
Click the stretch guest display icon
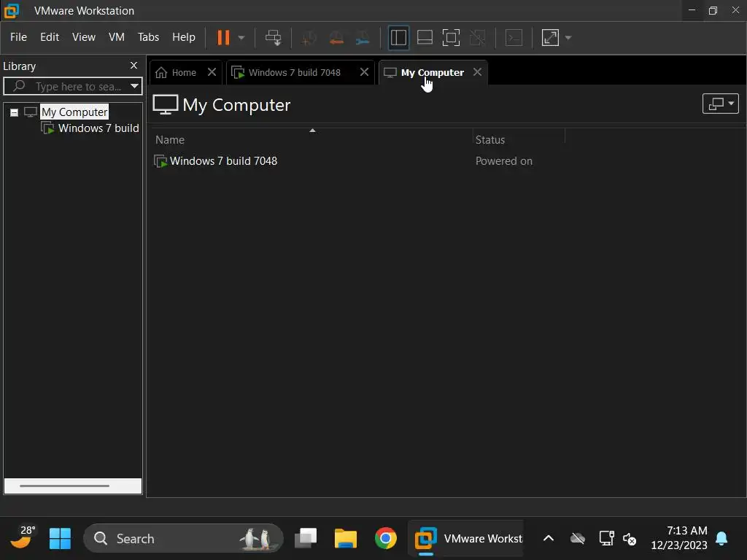coord(550,38)
